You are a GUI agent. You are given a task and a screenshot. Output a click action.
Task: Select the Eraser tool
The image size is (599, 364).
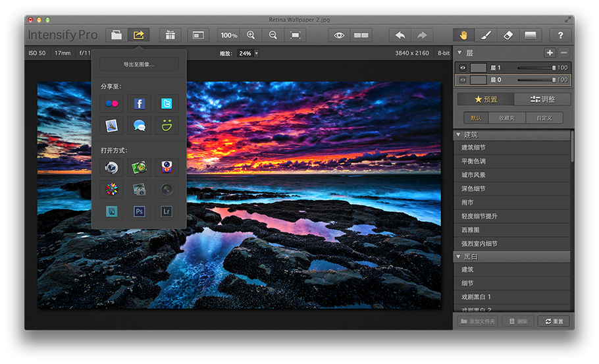(x=508, y=35)
